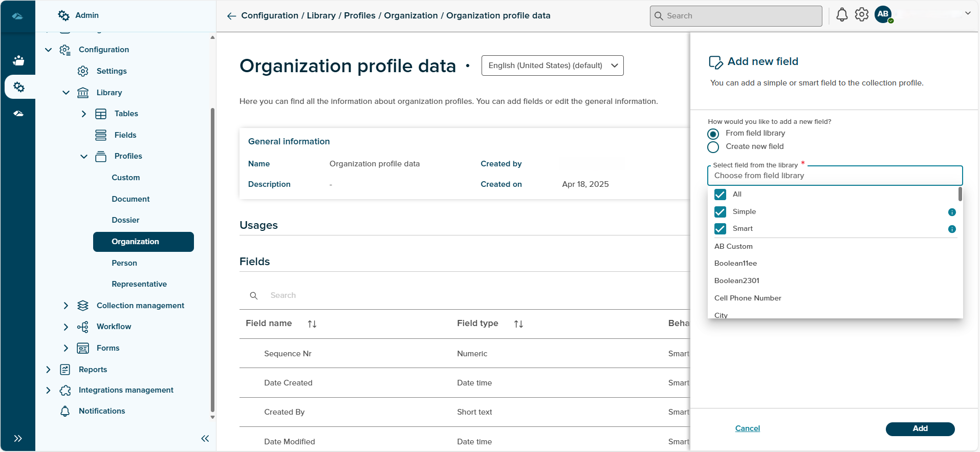Uncheck the Simple checkbox
This screenshot has width=980, height=452.
(x=720, y=212)
